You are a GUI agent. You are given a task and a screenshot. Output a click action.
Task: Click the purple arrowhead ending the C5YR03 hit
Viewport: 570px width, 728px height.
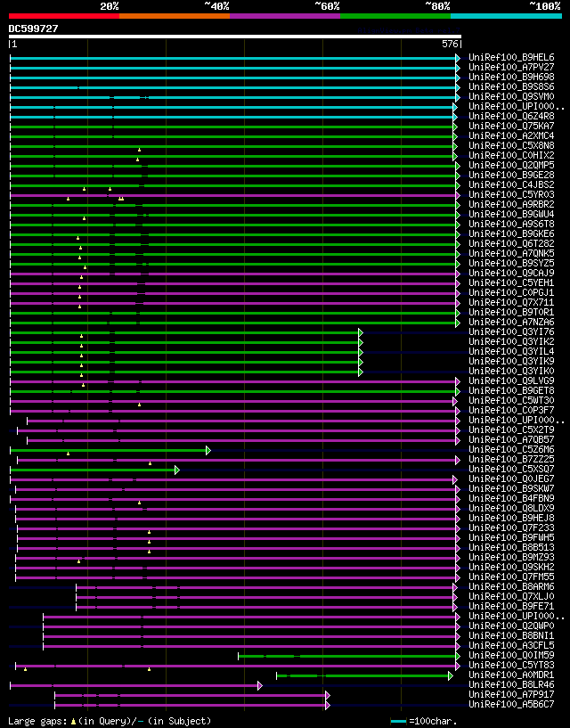[x=458, y=195]
